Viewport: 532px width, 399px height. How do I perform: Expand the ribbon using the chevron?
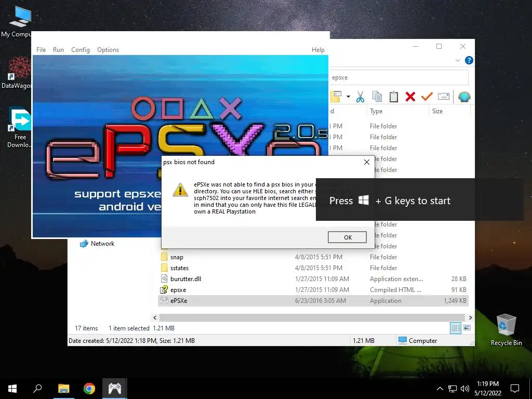[x=457, y=60]
